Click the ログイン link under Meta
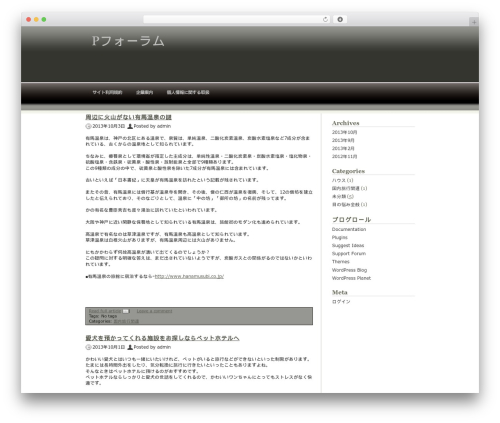The height and width of the screenshot is (423, 500). click(x=341, y=302)
